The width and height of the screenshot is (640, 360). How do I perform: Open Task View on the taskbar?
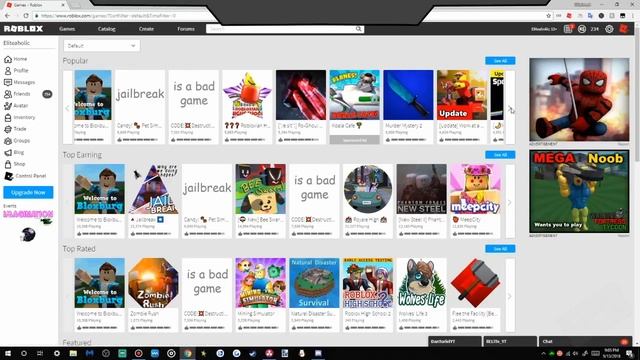pos(40,353)
